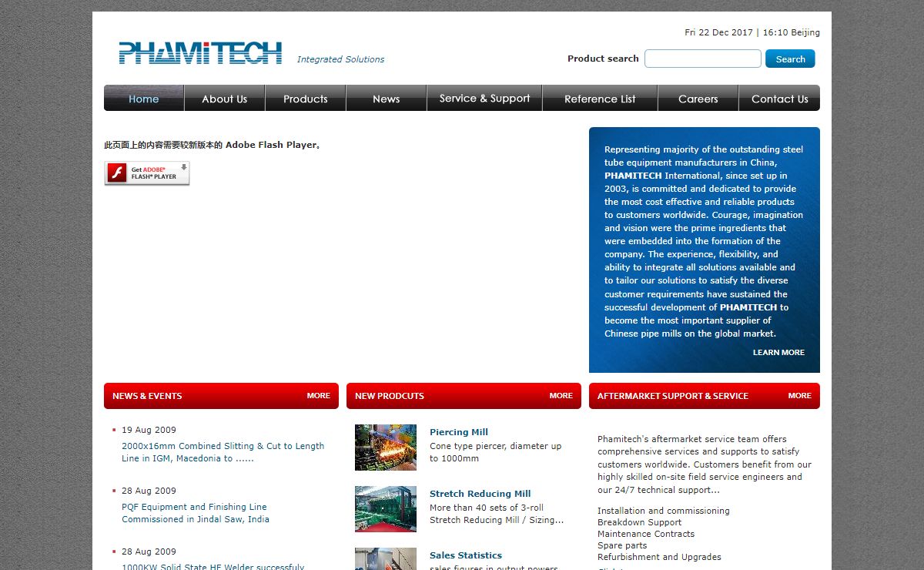The width and height of the screenshot is (924, 570).
Task: Open PQF Equipment and Finishing Line news
Action: 196,513
